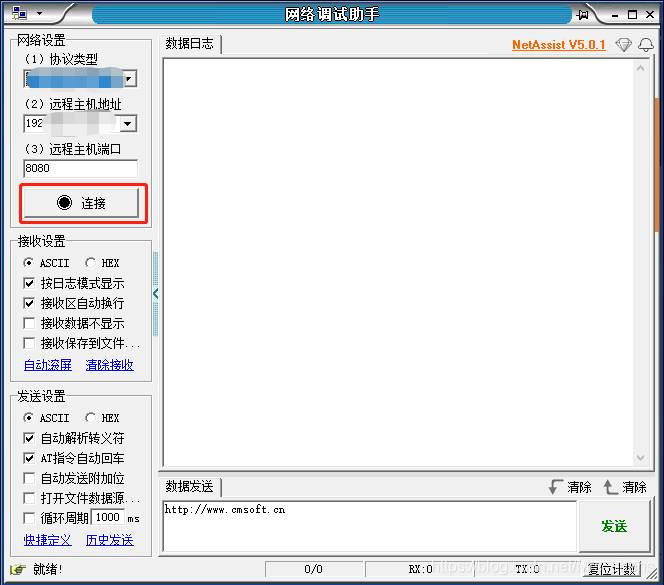The height and width of the screenshot is (585, 664).
Task: Select ASCII in receive settings
Action: pos(46,263)
